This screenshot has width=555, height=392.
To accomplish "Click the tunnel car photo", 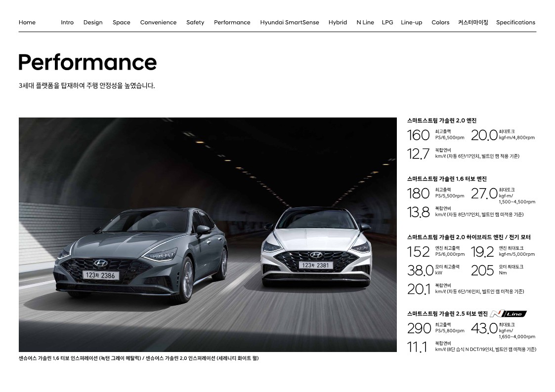I will (x=208, y=235).
